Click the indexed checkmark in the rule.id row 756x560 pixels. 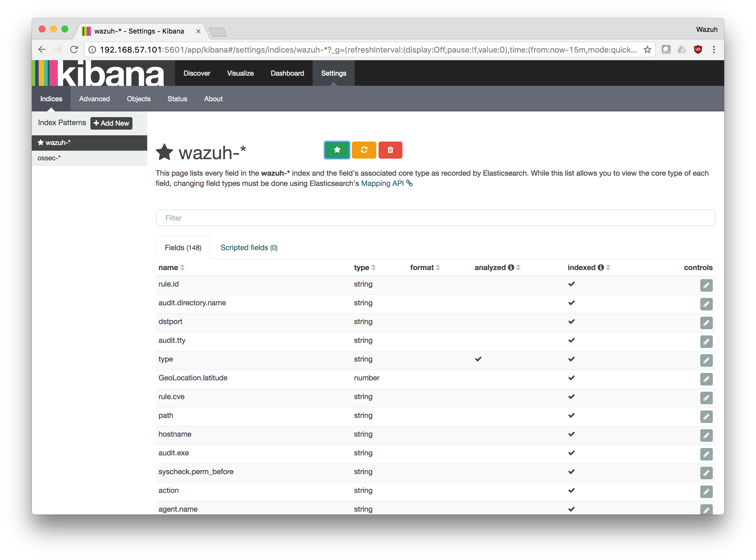tap(571, 284)
